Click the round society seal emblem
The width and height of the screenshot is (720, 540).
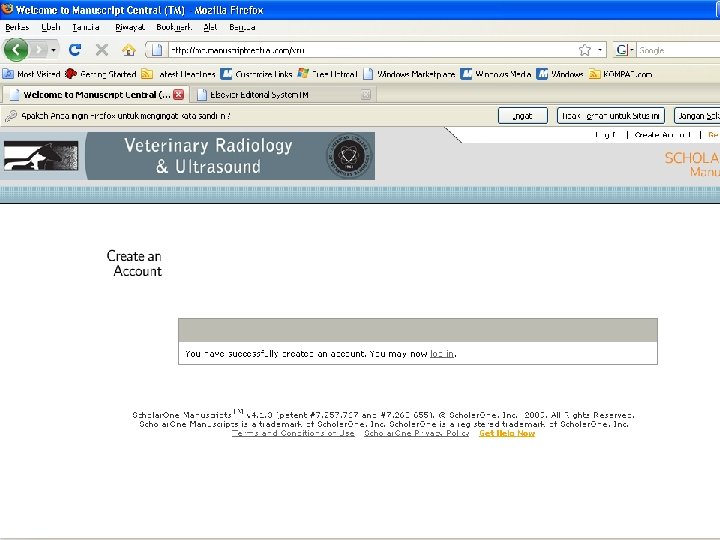click(x=349, y=156)
